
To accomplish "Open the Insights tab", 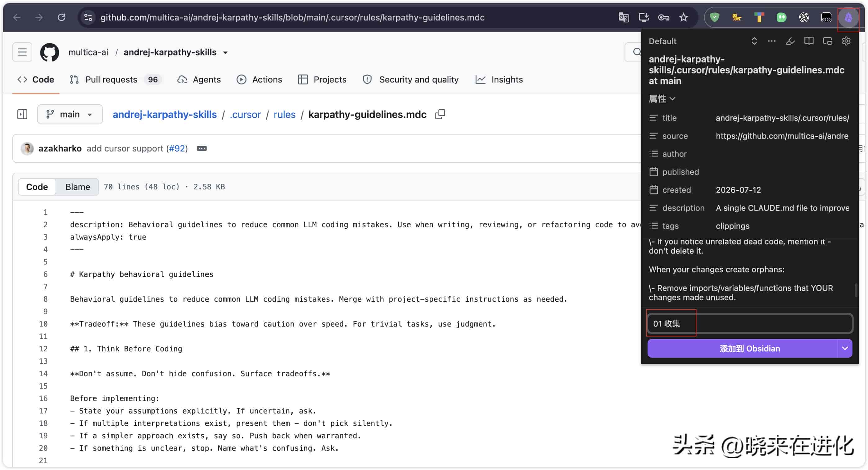I will (499, 79).
